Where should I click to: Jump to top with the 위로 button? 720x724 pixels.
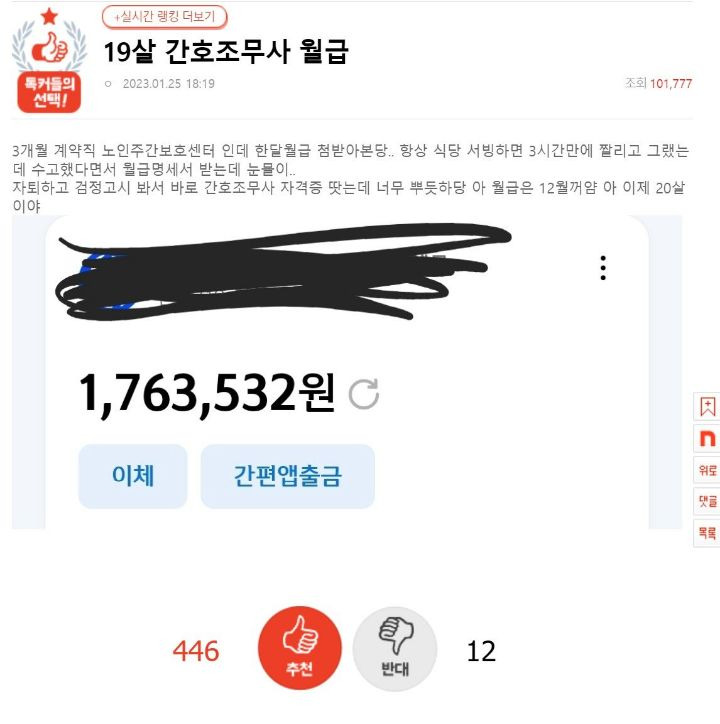[707, 470]
